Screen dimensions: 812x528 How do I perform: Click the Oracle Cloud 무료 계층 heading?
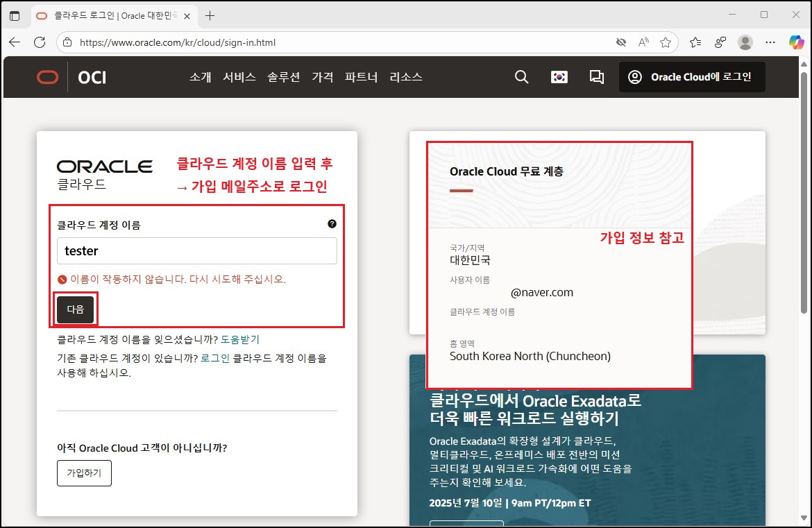pos(507,171)
